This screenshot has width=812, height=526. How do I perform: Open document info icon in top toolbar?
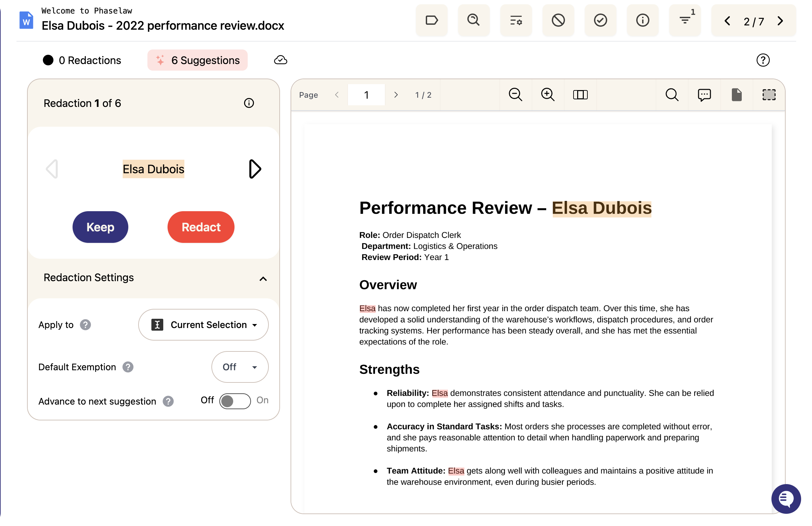[x=642, y=20]
